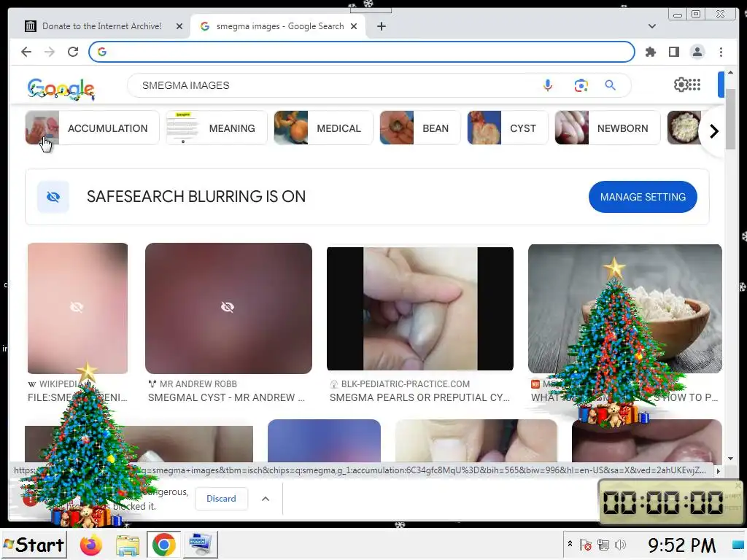The height and width of the screenshot is (560, 747).
Task: Click the page scrollbar down arrow
Action: [x=730, y=459]
